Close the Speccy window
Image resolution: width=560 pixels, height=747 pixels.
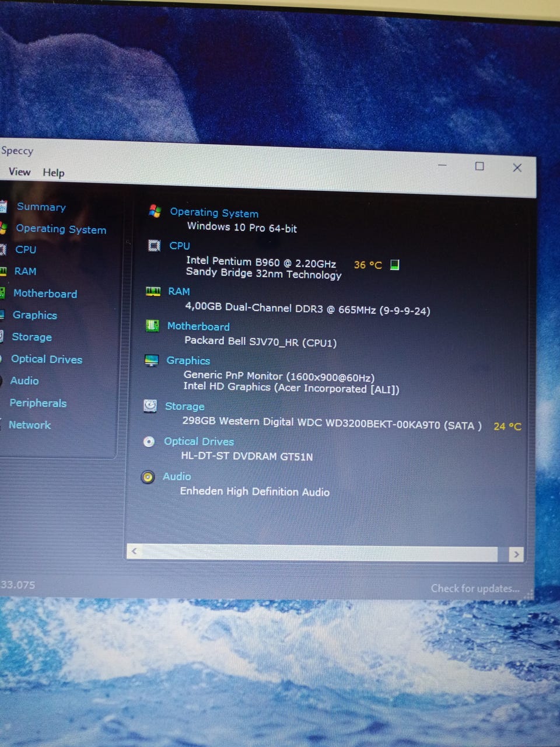pos(517,168)
